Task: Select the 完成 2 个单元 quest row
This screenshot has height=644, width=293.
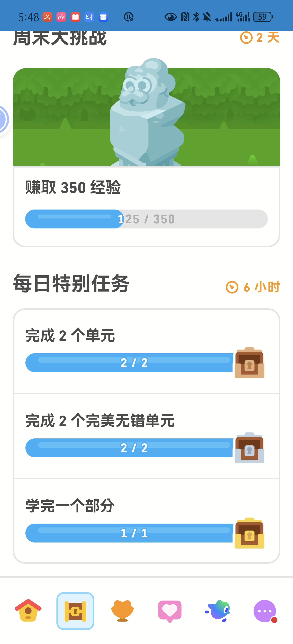Action: click(146, 351)
